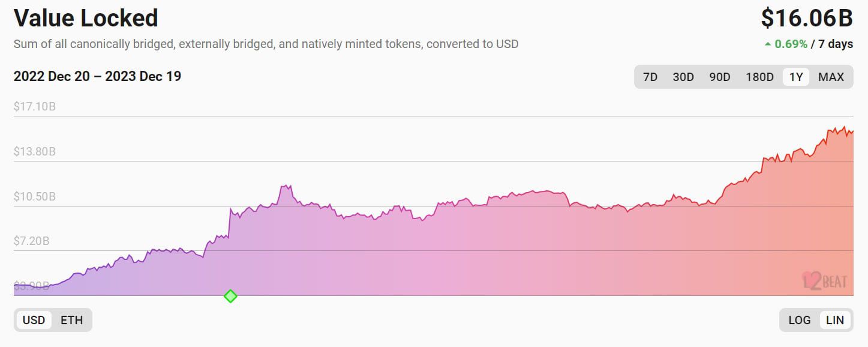868x347 pixels.
Task: Click the Value Locked heading
Action: point(86,18)
